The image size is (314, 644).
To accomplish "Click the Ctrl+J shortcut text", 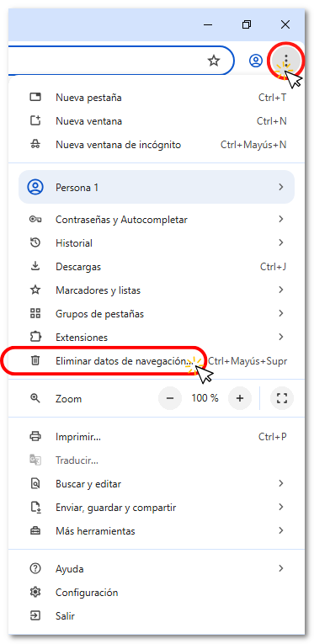I will tap(274, 267).
